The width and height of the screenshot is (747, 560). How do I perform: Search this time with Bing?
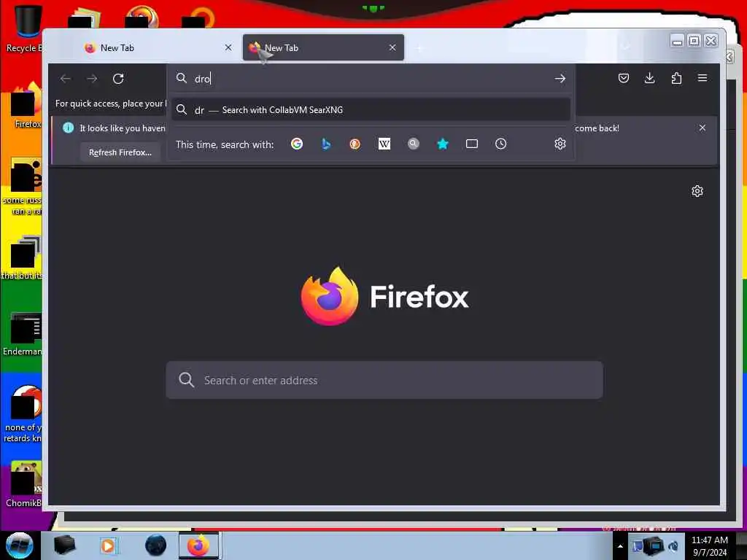point(326,144)
